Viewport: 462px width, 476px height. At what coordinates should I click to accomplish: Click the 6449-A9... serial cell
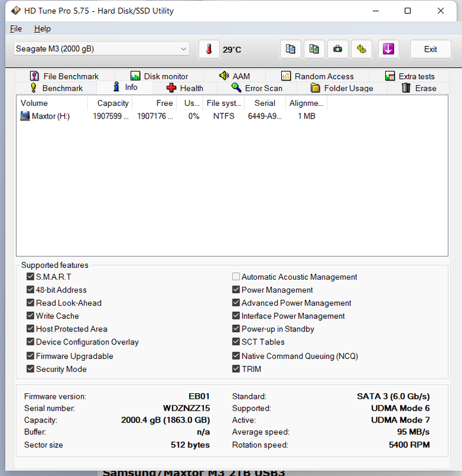point(265,116)
